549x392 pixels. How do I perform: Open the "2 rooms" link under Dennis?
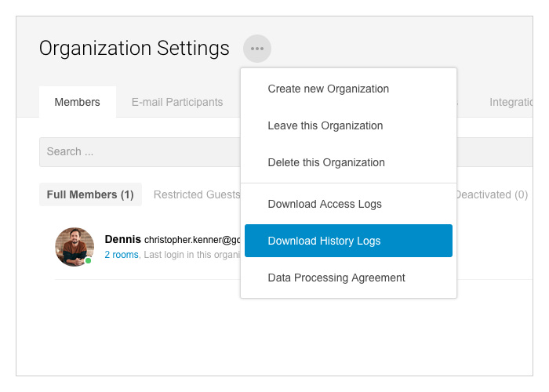click(121, 255)
